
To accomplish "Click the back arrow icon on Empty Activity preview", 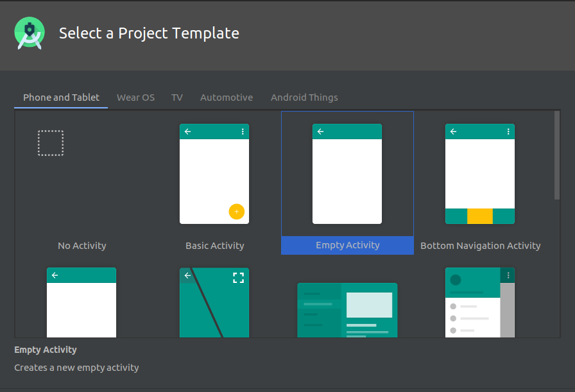I will (x=320, y=132).
